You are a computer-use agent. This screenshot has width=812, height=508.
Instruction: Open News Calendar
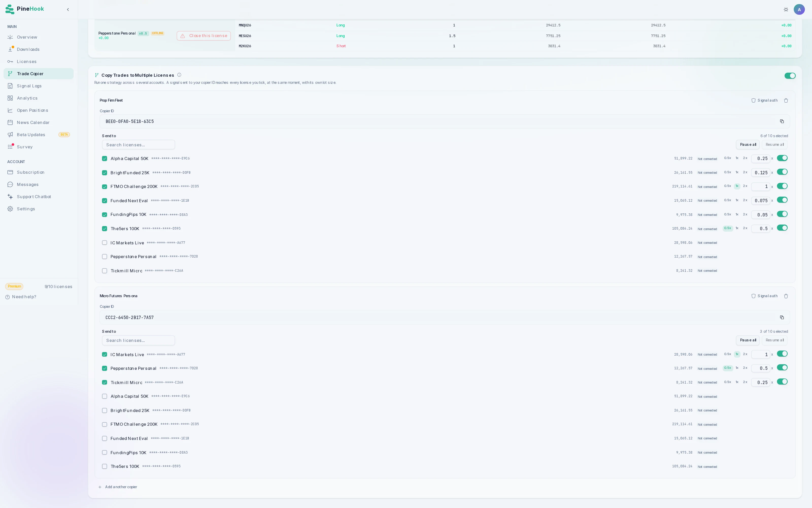pos(39,123)
